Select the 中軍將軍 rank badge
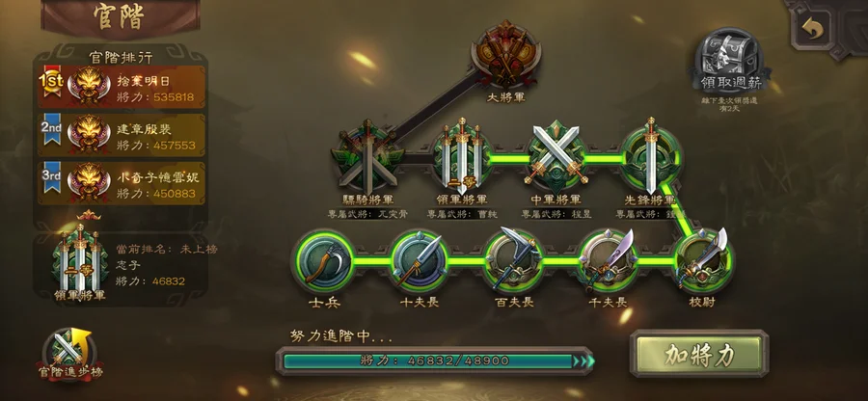 tap(556, 155)
